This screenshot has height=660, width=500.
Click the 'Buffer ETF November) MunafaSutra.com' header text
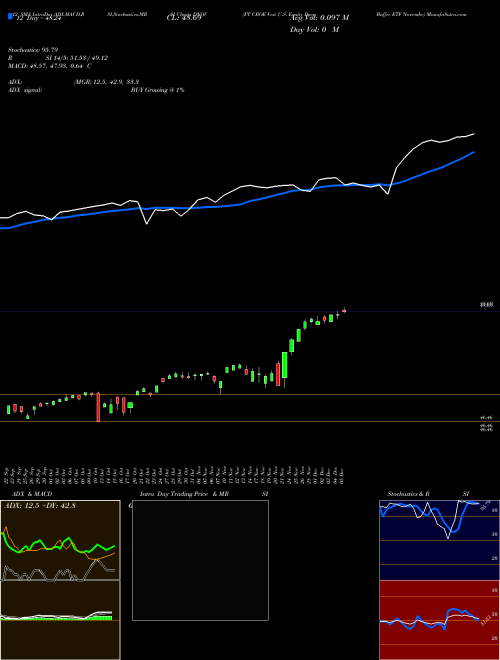421,14
